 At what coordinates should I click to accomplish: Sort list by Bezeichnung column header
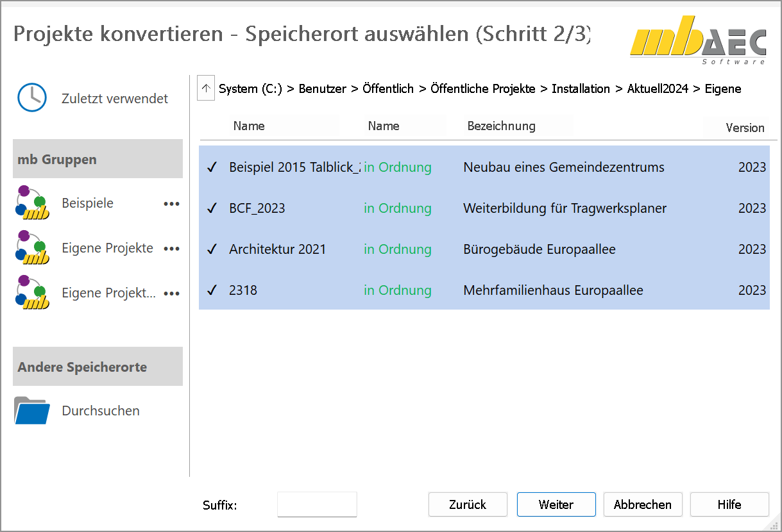(x=501, y=126)
